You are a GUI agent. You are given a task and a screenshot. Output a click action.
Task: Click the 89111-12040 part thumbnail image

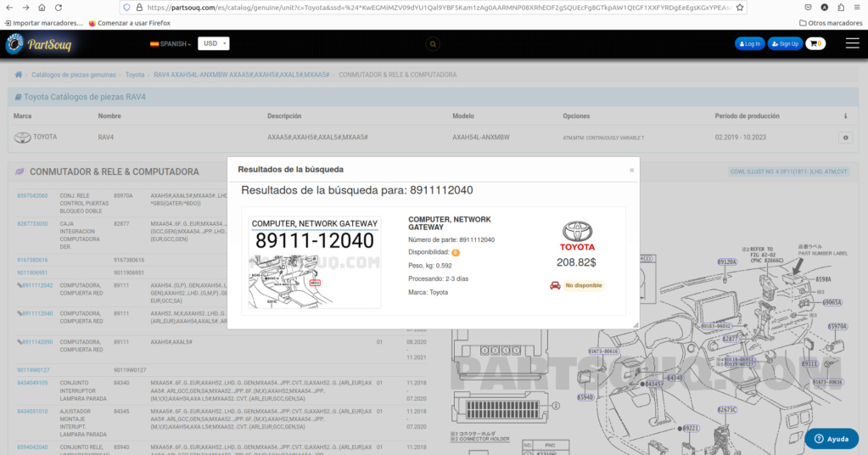click(x=315, y=262)
